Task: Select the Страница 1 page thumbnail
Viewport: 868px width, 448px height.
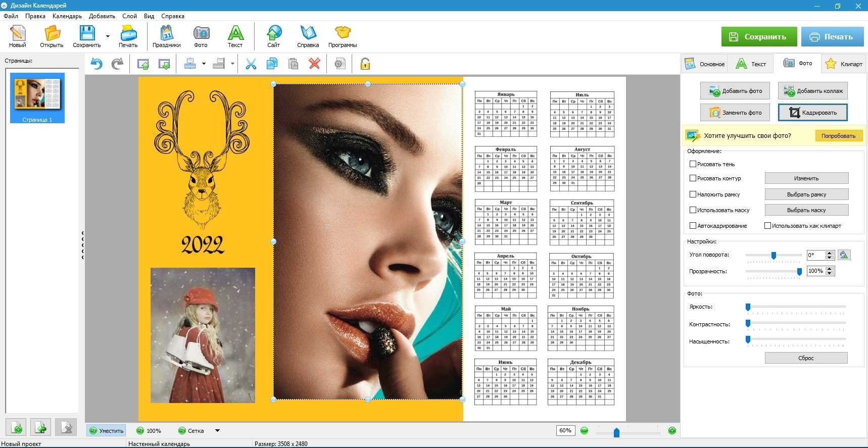Action: 37,97
